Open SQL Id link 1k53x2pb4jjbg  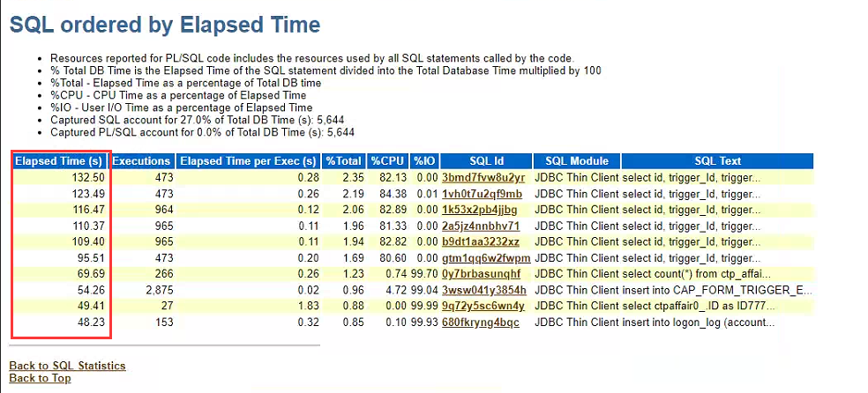[x=479, y=210]
